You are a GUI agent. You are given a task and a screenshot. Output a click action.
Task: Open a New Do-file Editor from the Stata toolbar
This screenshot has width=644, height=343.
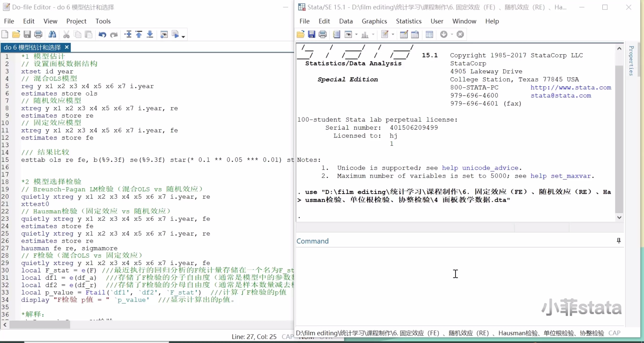tap(385, 34)
